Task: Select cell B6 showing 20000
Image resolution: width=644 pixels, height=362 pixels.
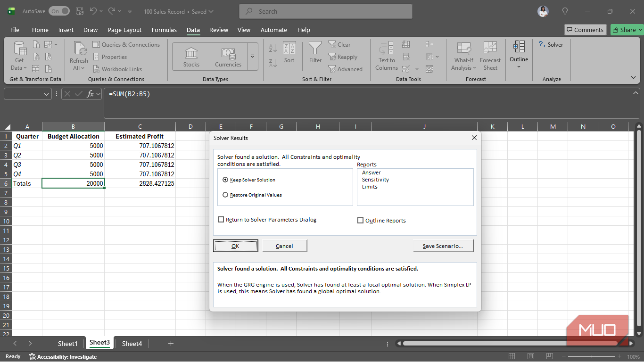Action: 73,183
